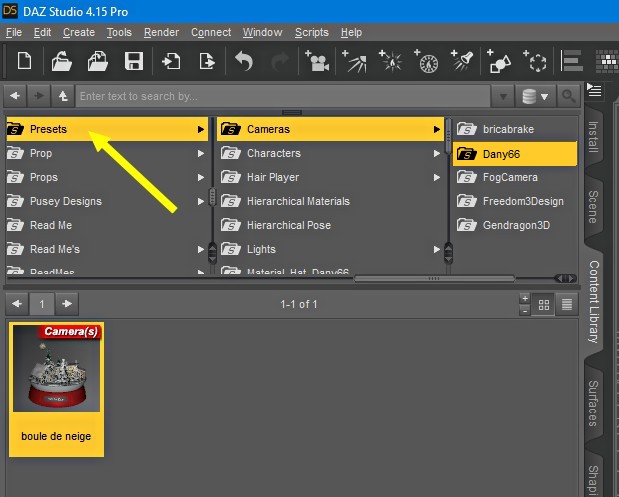This screenshot has width=619, height=497.
Task: Click the search magnifier button
Action: pos(568,96)
